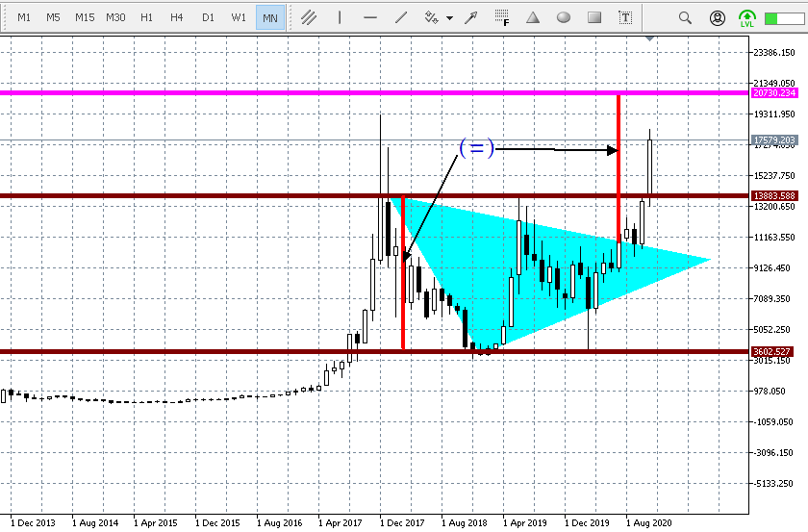Click the 1 Dec 2017 date label

coord(402,522)
